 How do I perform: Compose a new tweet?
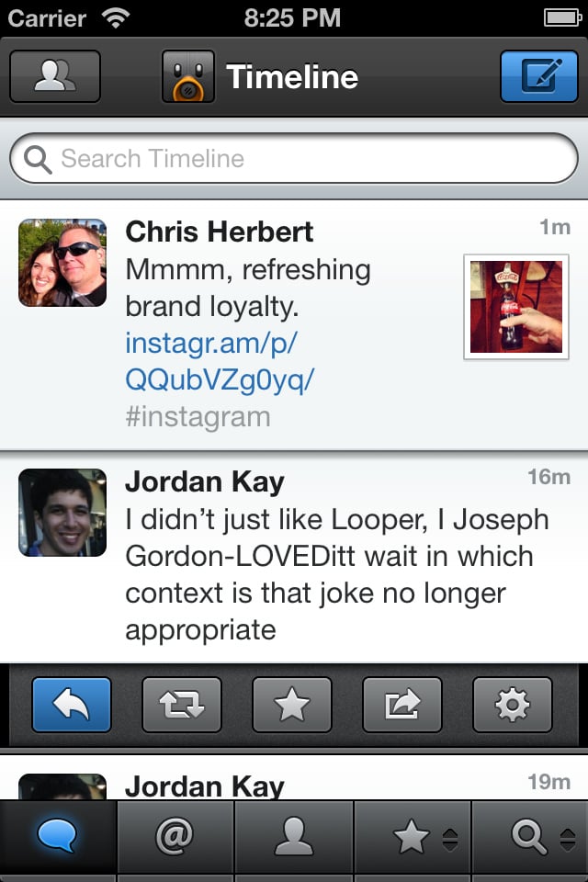539,76
